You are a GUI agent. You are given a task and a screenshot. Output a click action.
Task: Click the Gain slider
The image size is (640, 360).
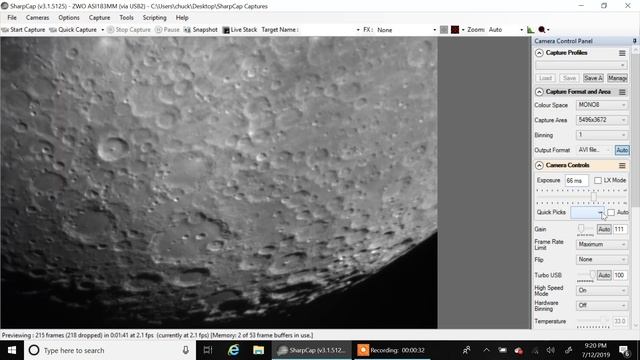(585, 229)
